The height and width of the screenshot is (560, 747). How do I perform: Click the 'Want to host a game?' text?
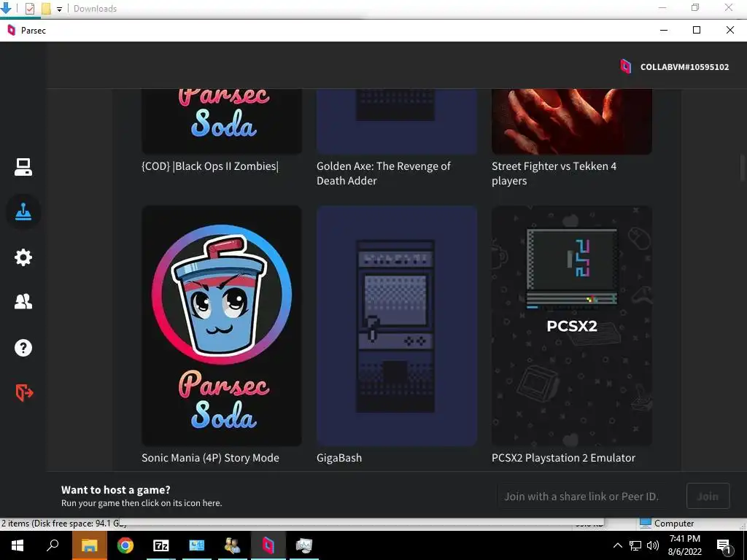116,489
